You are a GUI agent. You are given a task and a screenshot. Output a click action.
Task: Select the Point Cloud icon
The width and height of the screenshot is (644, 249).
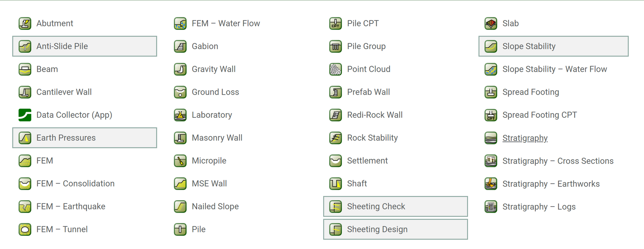point(335,69)
